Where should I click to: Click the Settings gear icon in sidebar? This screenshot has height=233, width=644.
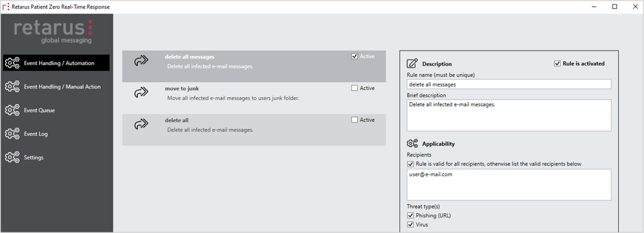[x=12, y=158]
